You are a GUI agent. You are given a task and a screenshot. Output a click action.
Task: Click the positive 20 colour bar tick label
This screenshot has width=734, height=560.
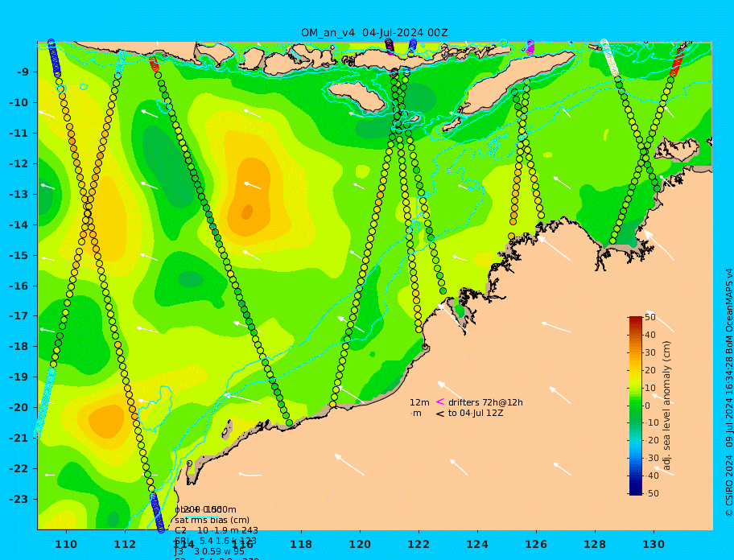pyautogui.click(x=650, y=371)
